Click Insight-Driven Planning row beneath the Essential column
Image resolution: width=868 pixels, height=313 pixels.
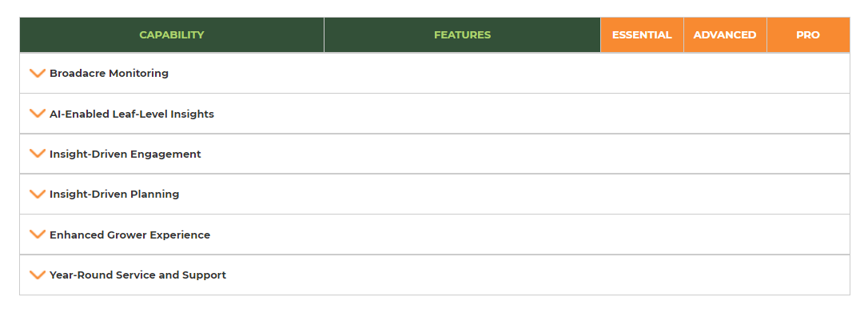[x=642, y=194]
